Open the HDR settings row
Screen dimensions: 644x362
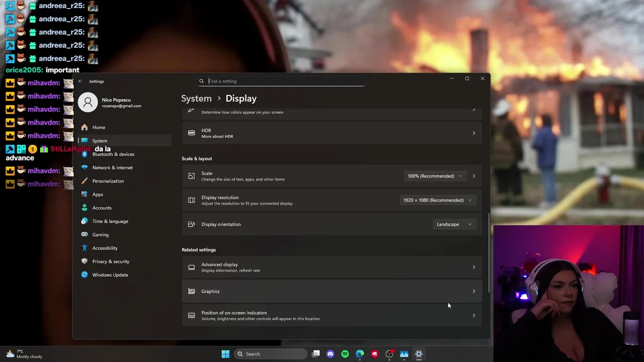pos(332,133)
